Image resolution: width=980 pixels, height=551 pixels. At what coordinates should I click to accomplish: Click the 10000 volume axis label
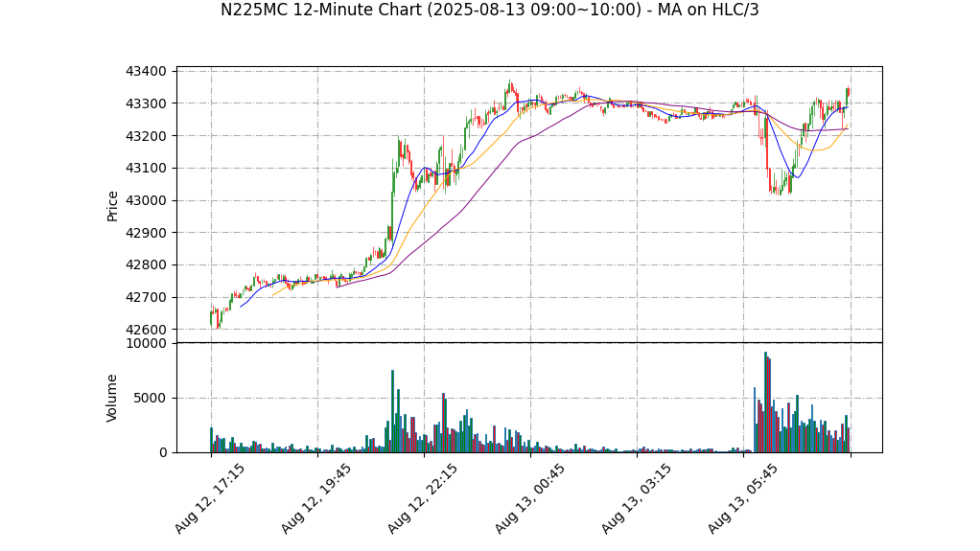click(x=147, y=344)
